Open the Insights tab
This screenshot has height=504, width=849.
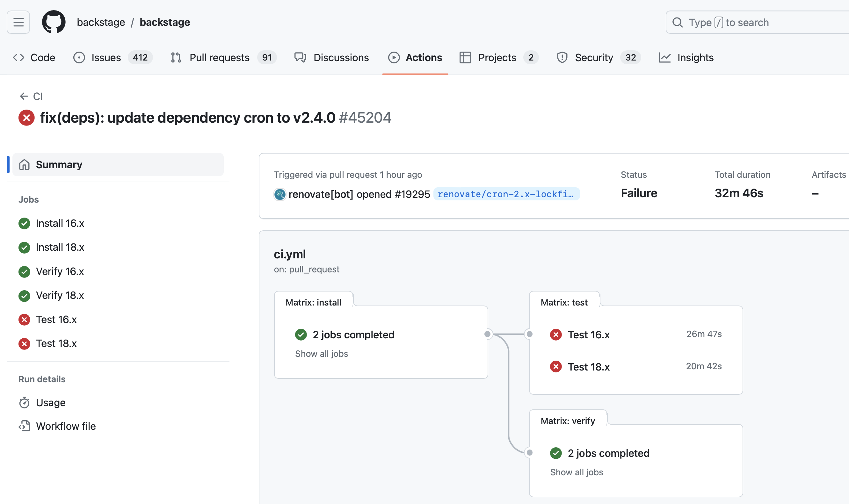[x=686, y=57]
